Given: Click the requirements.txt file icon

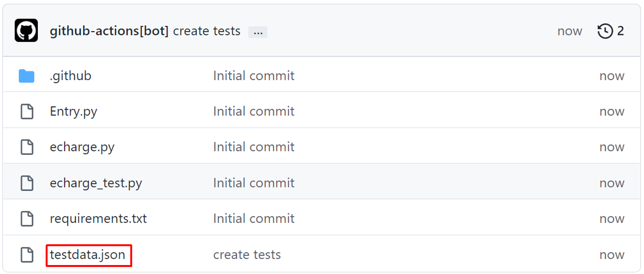Looking at the screenshot, I should tap(27, 219).
